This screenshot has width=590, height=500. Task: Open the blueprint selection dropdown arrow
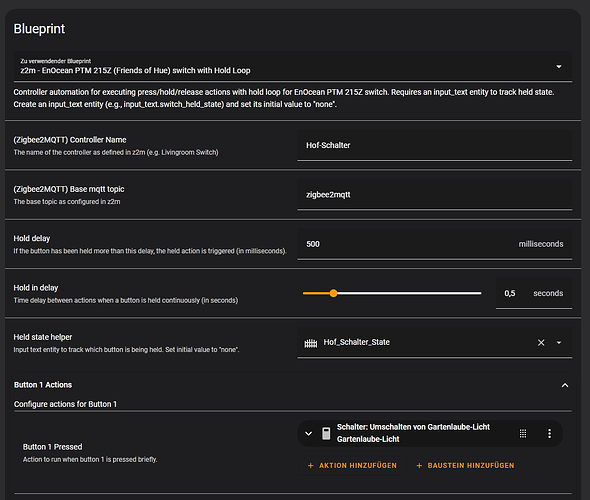click(x=559, y=67)
